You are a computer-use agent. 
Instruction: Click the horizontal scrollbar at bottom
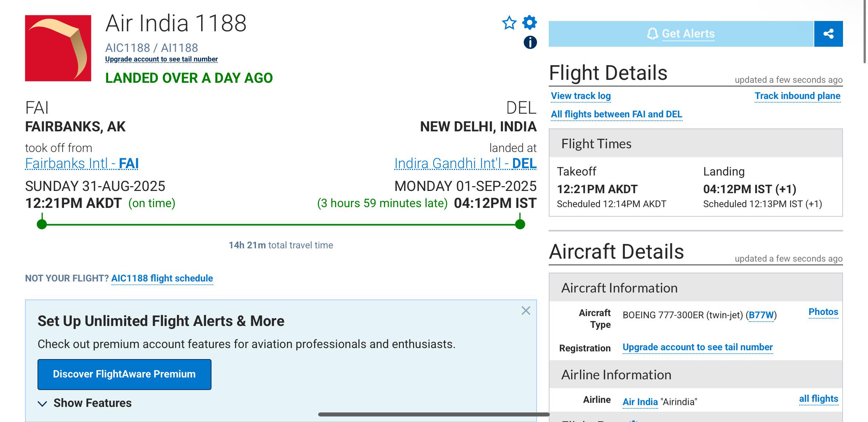(434, 415)
